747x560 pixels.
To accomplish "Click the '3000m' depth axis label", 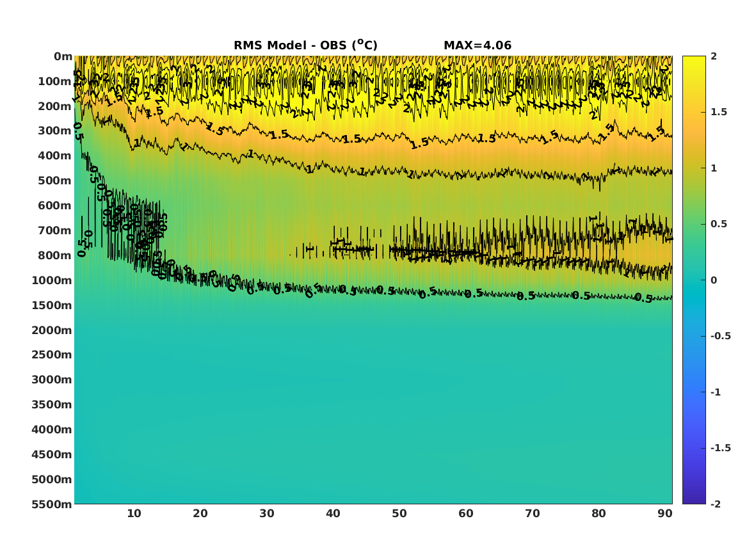I will pyautogui.click(x=52, y=380).
